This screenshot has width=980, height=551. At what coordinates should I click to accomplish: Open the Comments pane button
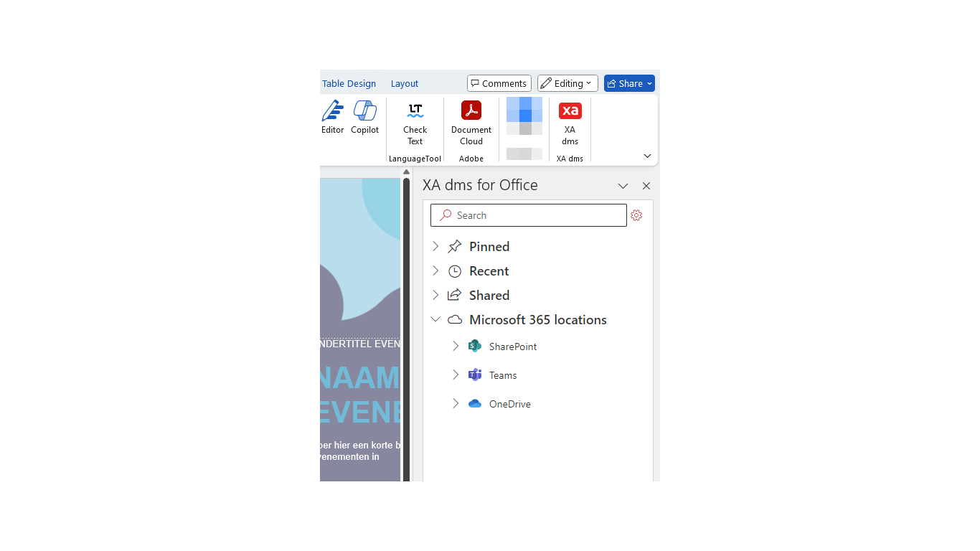pyautogui.click(x=499, y=83)
